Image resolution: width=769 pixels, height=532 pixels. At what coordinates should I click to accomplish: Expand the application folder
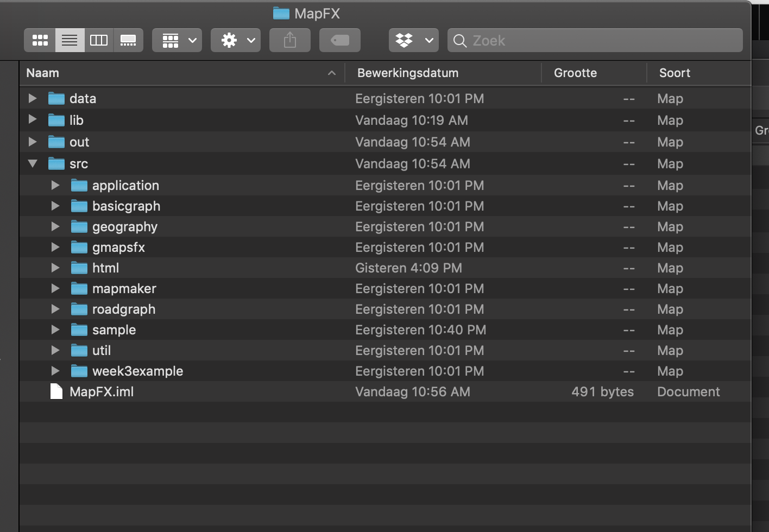click(x=55, y=185)
